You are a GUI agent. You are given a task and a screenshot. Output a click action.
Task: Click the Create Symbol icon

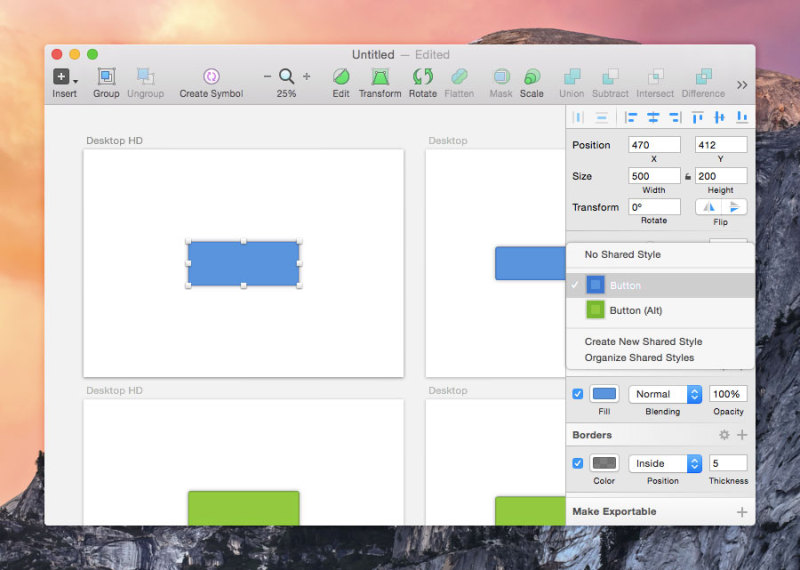coord(211,77)
